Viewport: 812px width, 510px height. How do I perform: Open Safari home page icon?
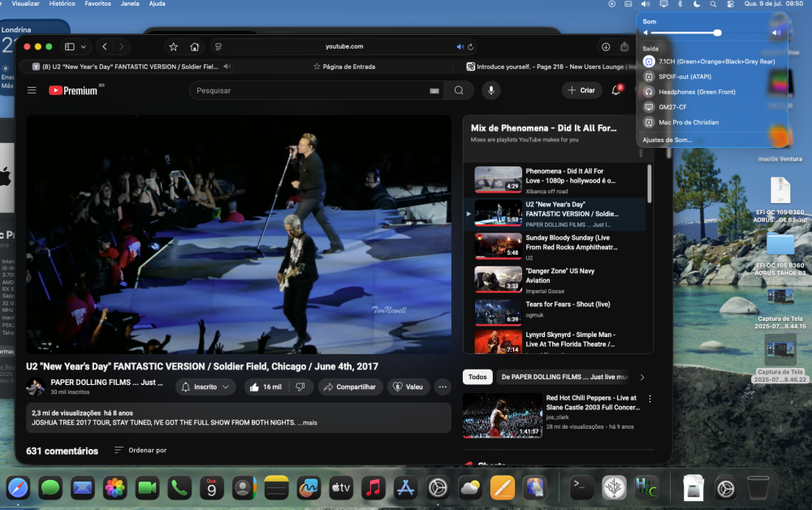(194, 46)
